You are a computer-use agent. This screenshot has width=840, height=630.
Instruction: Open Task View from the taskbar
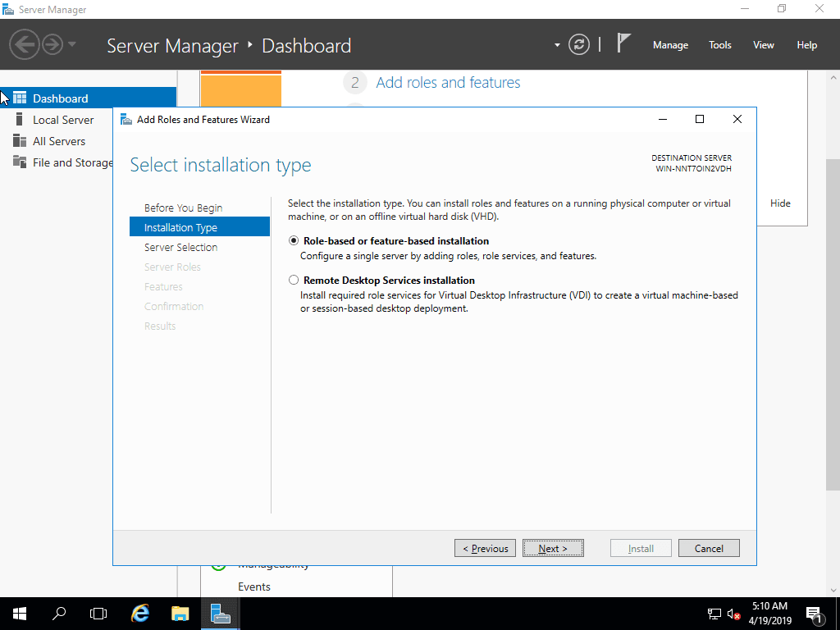(x=98, y=614)
